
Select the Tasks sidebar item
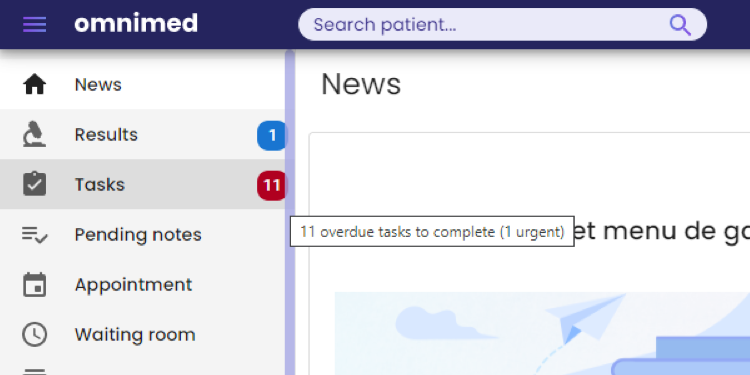tap(143, 184)
